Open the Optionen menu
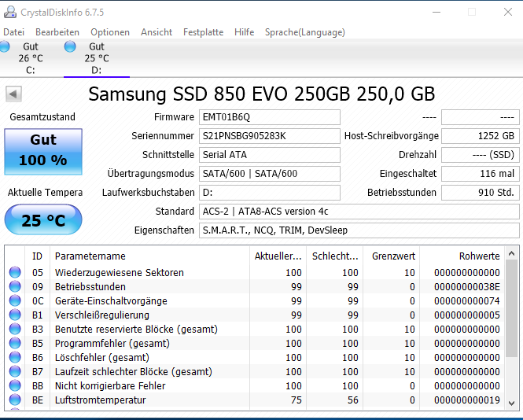This screenshot has height=420, width=523. point(110,32)
